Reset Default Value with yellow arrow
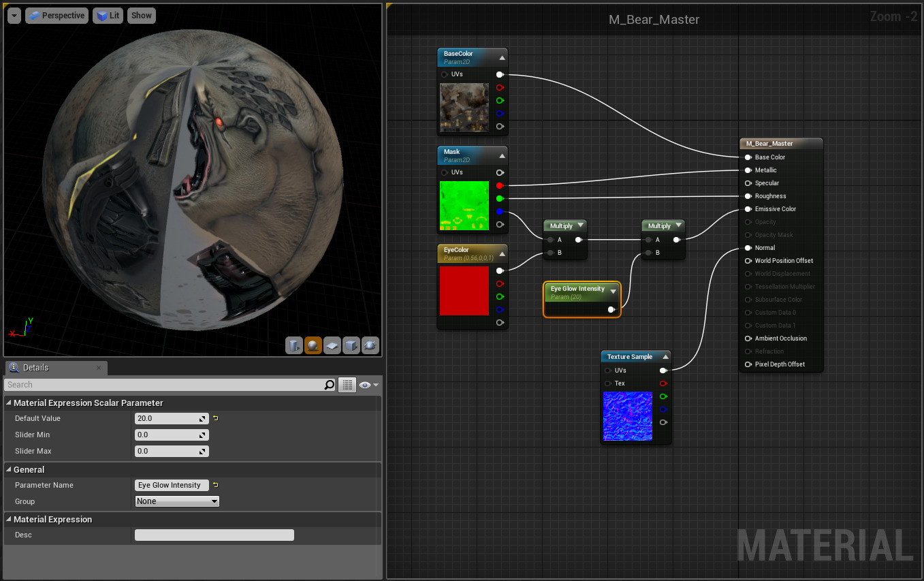Image resolution: width=924 pixels, height=581 pixels. click(x=216, y=418)
